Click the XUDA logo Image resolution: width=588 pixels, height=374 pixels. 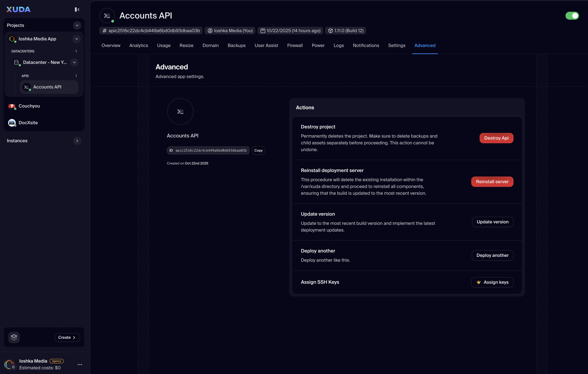pos(18,9)
